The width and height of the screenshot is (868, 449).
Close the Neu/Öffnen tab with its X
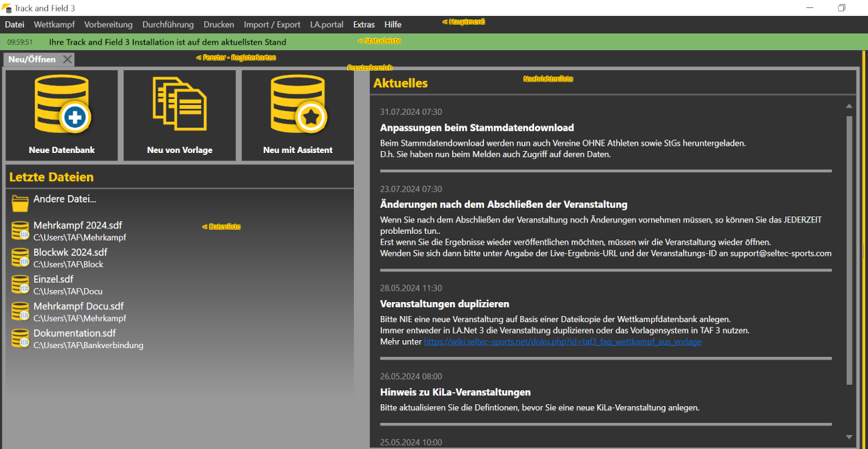(67, 59)
